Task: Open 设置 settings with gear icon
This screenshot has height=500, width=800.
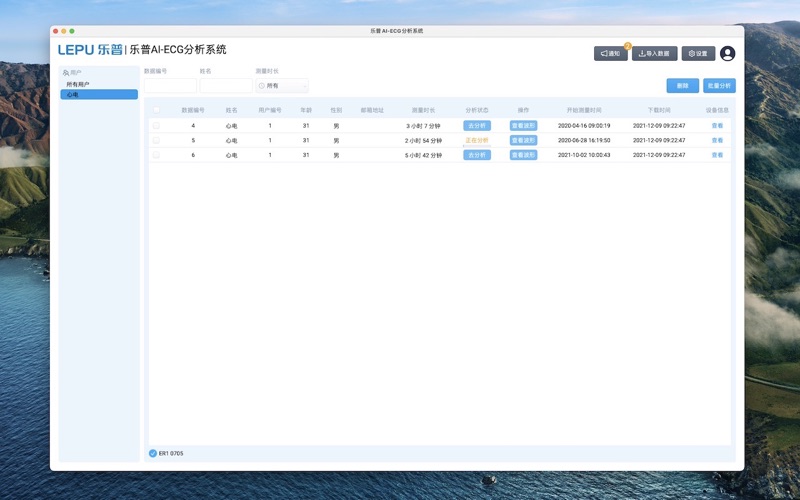Action: point(698,54)
